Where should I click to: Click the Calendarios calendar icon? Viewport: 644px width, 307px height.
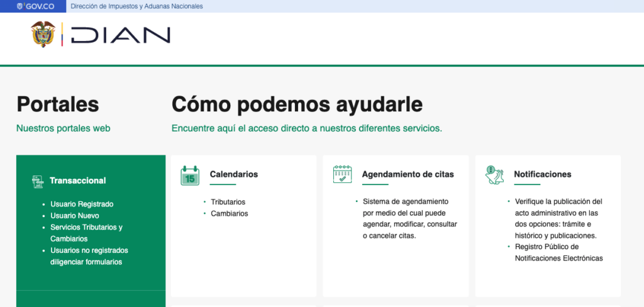pos(190,176)
